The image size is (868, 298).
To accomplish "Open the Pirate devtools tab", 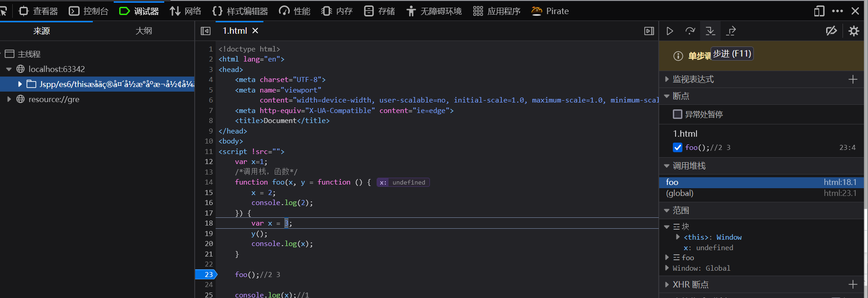I will tap(550, 11).
